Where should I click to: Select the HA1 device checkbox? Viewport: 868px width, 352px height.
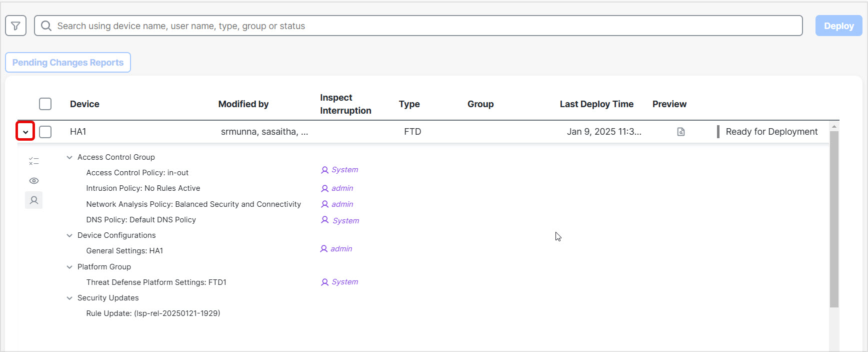pyautogui.click(x=45, y=132)
